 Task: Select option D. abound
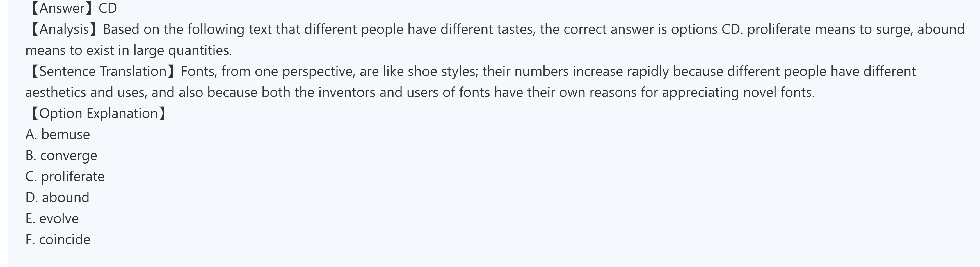click(x=57, y=197)
